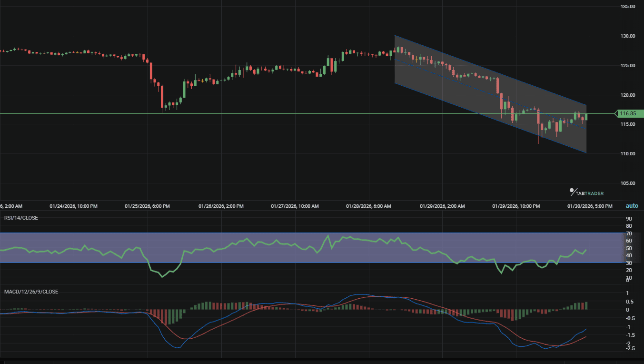Select the MACD/12/26/9/CLOSE indicator label
This screenshot has width=644, height=364.
tap(31, 291)
